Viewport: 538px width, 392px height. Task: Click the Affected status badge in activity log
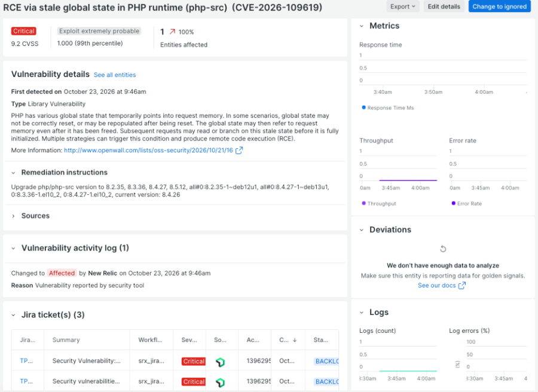62,273
